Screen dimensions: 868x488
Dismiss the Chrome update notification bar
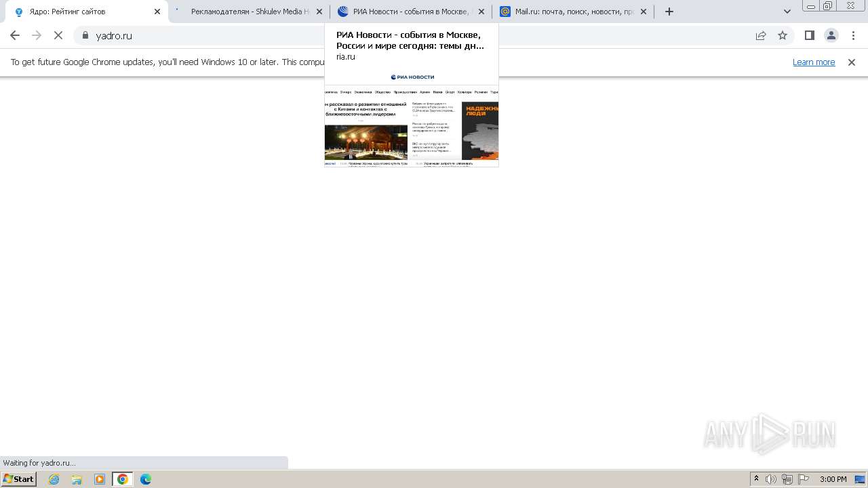(852, 62)
